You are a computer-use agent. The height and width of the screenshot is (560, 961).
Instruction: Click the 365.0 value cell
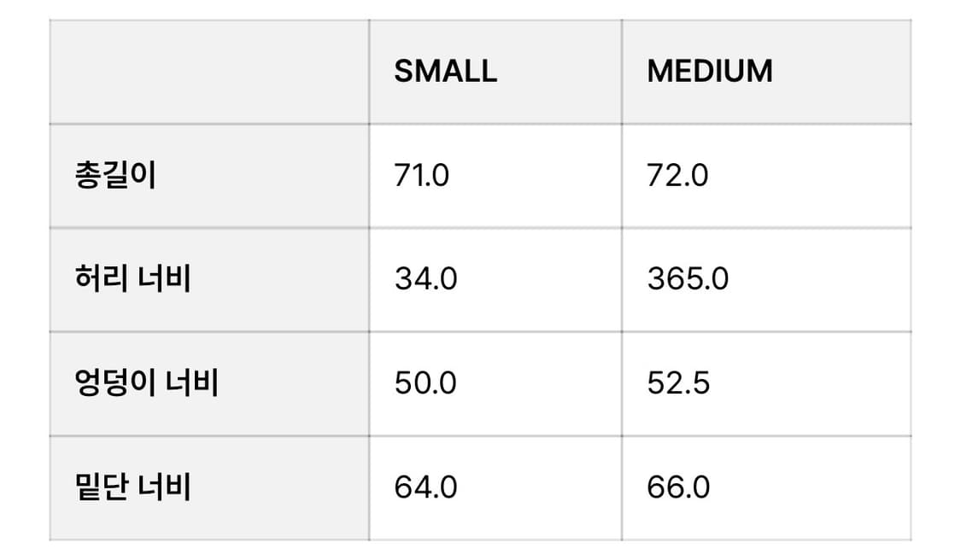click(688, 279)
